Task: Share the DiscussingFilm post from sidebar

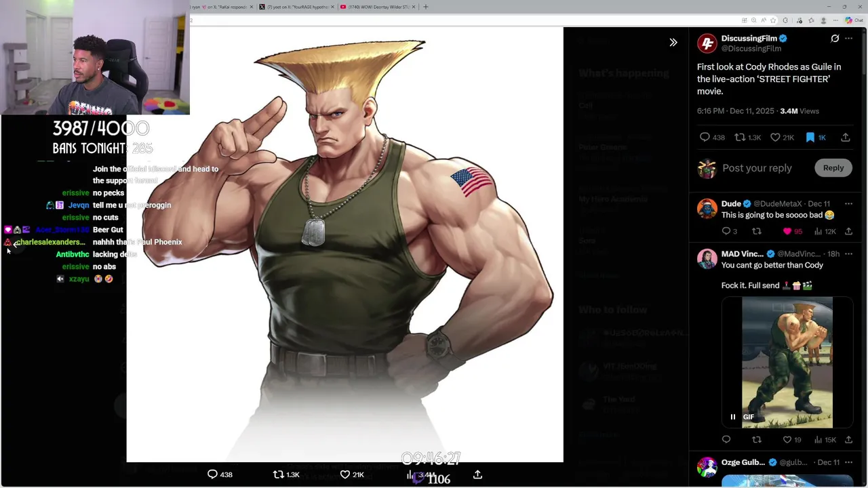Action: (x=846, y=137)
